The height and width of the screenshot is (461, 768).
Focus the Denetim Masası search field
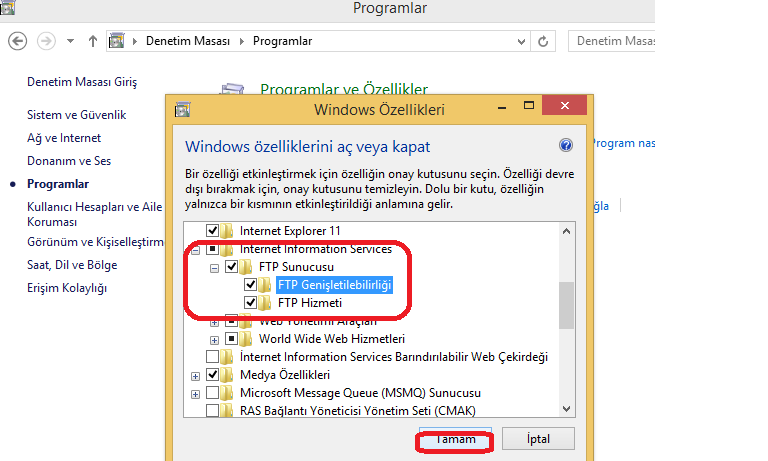pyautogui.click(x=612, y=41)
